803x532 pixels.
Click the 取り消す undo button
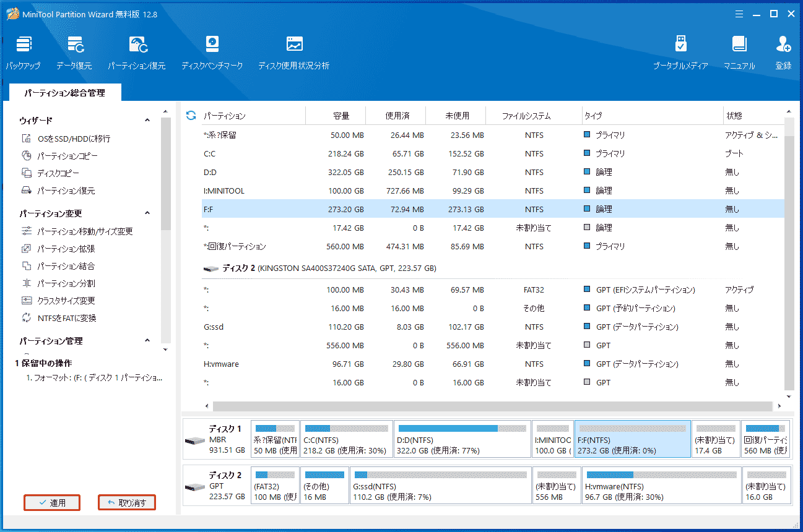[x=127, y=503]
